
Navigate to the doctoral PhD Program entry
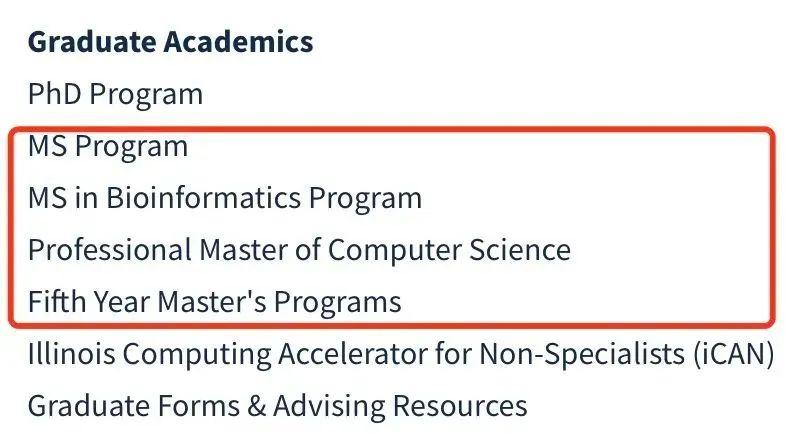(115, 95)
